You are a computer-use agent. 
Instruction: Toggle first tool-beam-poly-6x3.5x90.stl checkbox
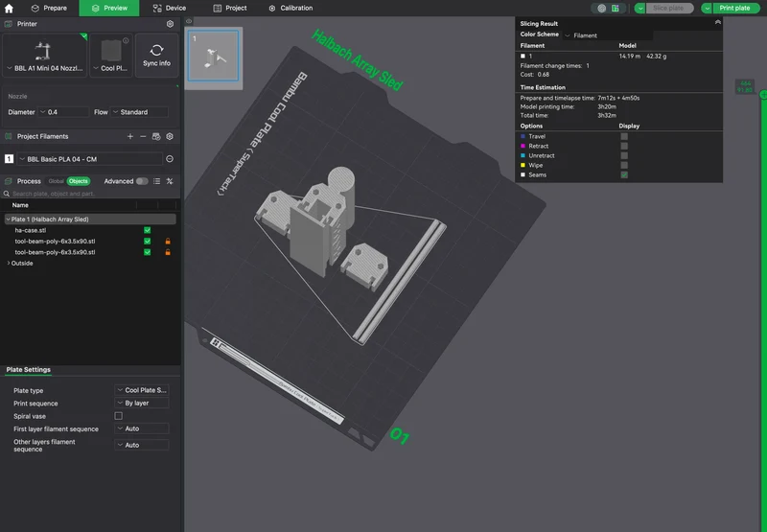(148, 241)
